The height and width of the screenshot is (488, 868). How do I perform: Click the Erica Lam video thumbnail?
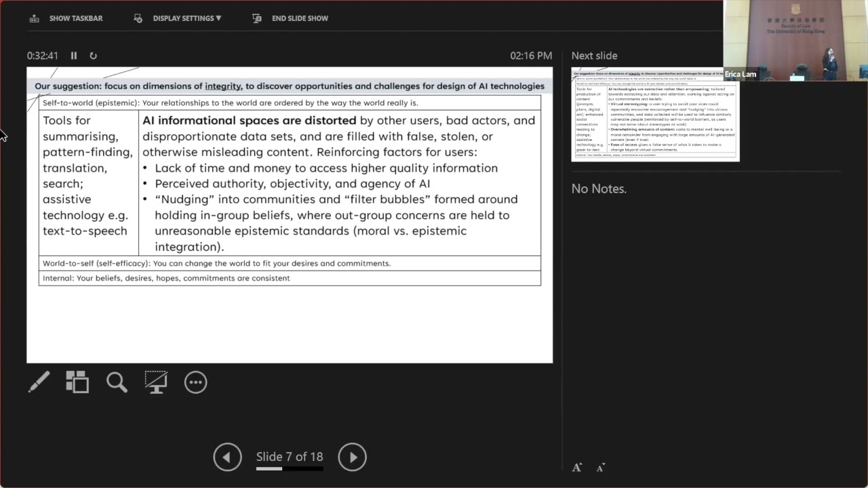coord(795,41)
